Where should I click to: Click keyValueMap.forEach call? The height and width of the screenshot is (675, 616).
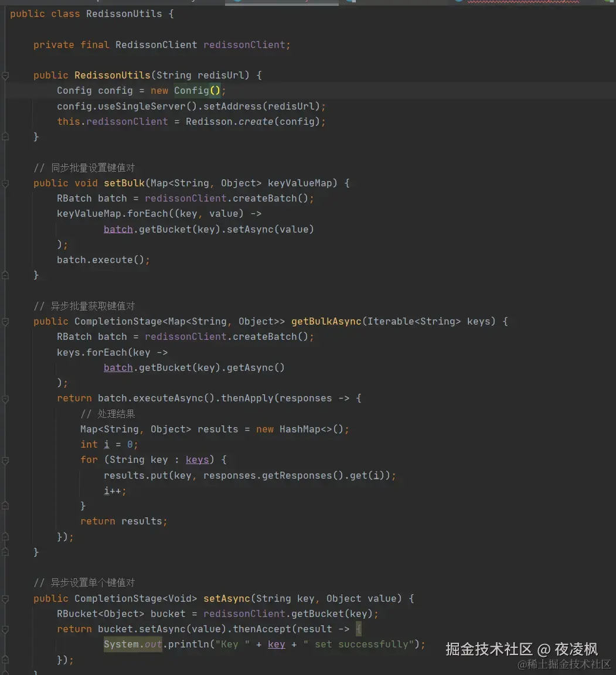point(113,213)
